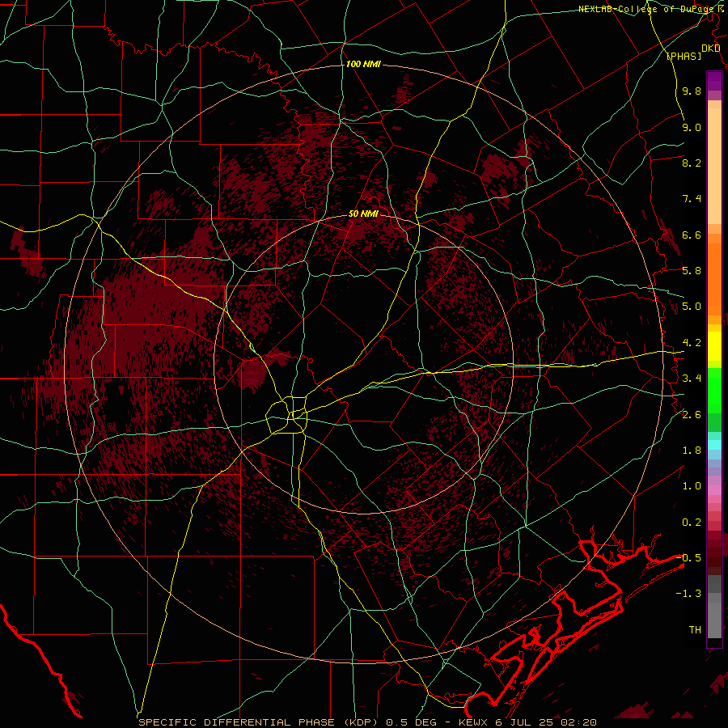Click the 4.2 scale value
The width and height of the screenshot is (728, 728).
coord(692,343)
